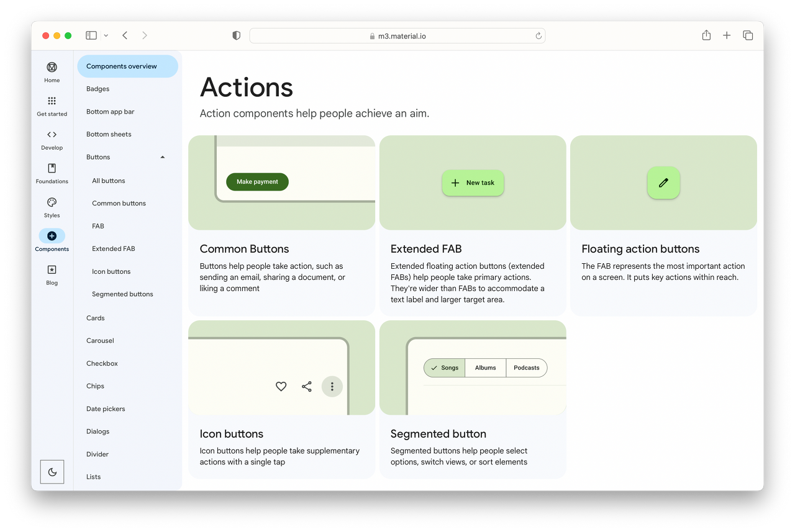Open Cards in the sidebar

96,318
